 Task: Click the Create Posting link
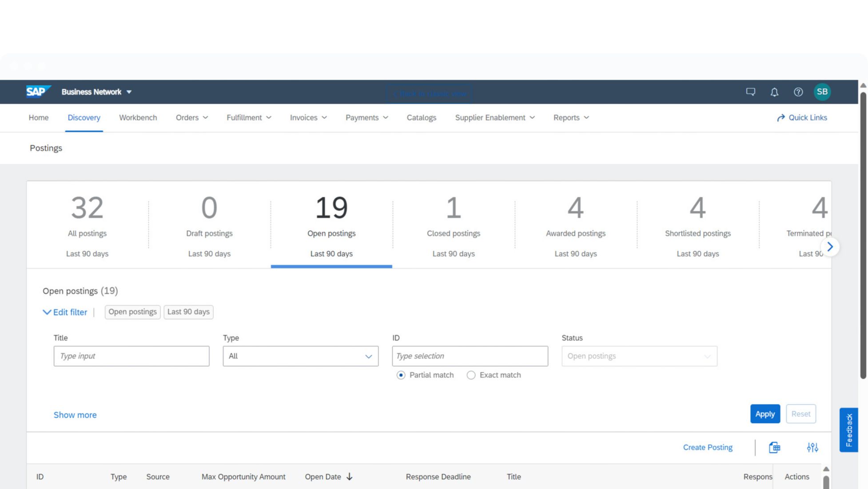coord(707,447)
